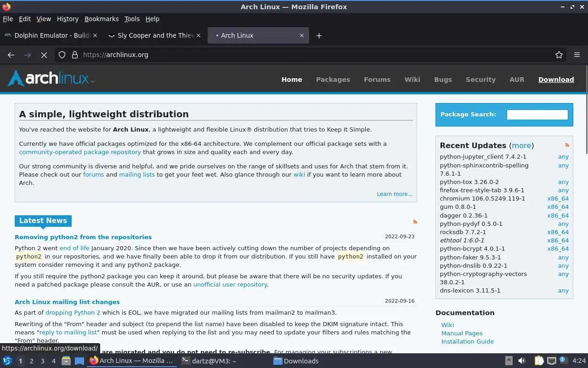Open the update notifier tray icon
This screenshot has height=368, width=588.
pyautogui.click(x=563, y=361)
